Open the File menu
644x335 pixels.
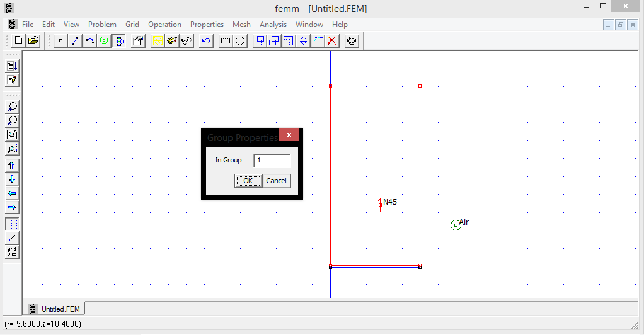click(28, 25)
